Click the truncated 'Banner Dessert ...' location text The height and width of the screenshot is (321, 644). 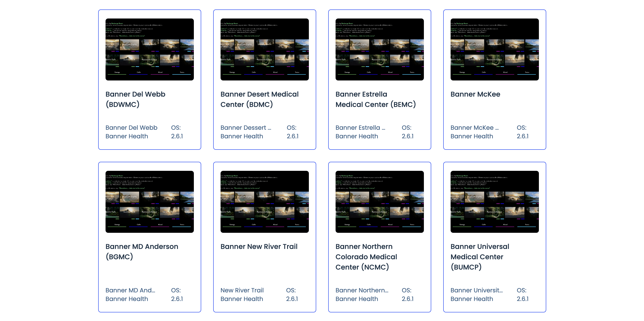click(246, 128)
